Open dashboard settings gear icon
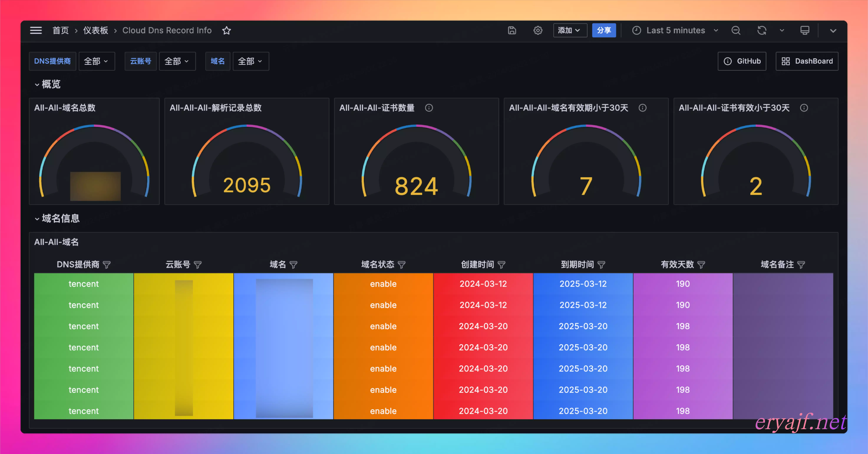This screenshot has width=868, height=454. pos(538,31)
